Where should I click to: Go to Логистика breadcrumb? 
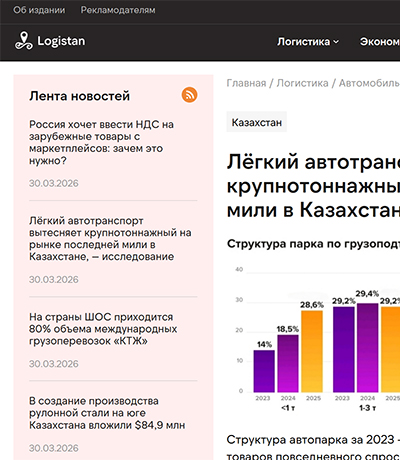(x=302, y=83)
